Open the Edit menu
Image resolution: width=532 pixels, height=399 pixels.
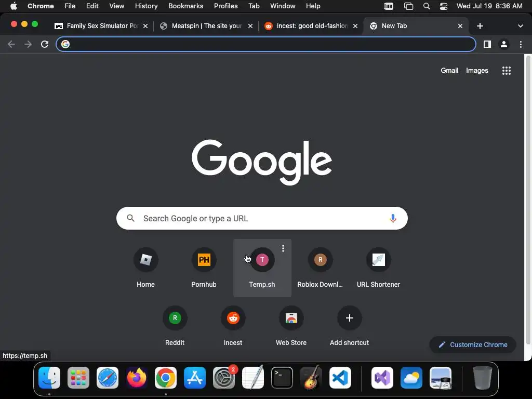pos(92,6)
